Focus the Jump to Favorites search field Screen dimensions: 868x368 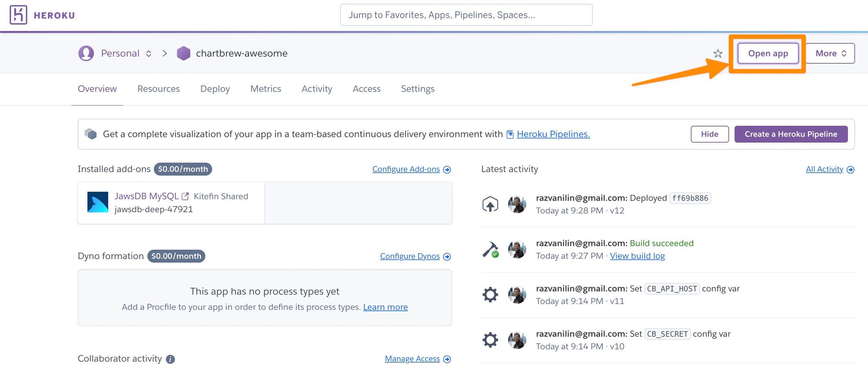(x=466, y=15)
